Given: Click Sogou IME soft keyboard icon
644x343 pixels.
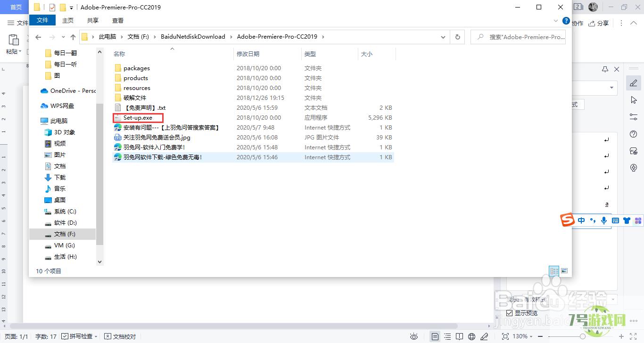Looking at the screenshot, I should [x=615, y=220].
